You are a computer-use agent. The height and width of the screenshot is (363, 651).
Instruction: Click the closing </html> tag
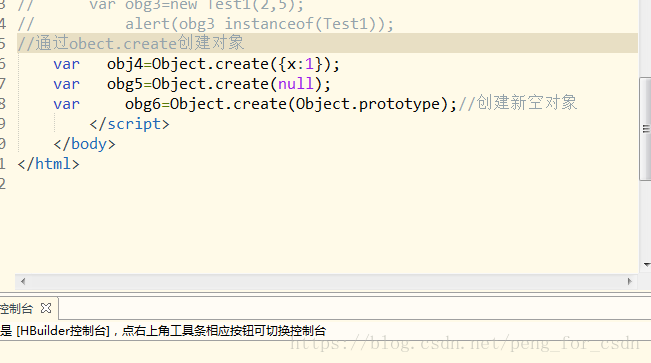[x=48, y=164]
